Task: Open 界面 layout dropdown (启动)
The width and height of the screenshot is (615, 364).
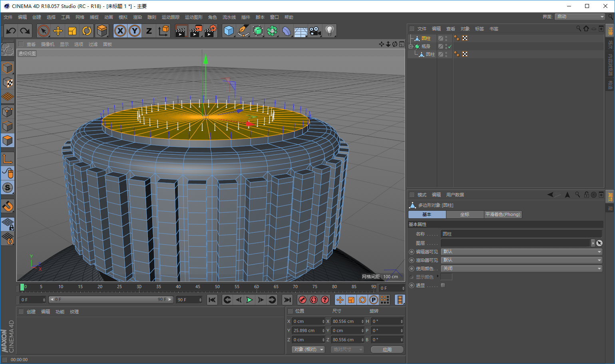Action: [x=580, y=16]
